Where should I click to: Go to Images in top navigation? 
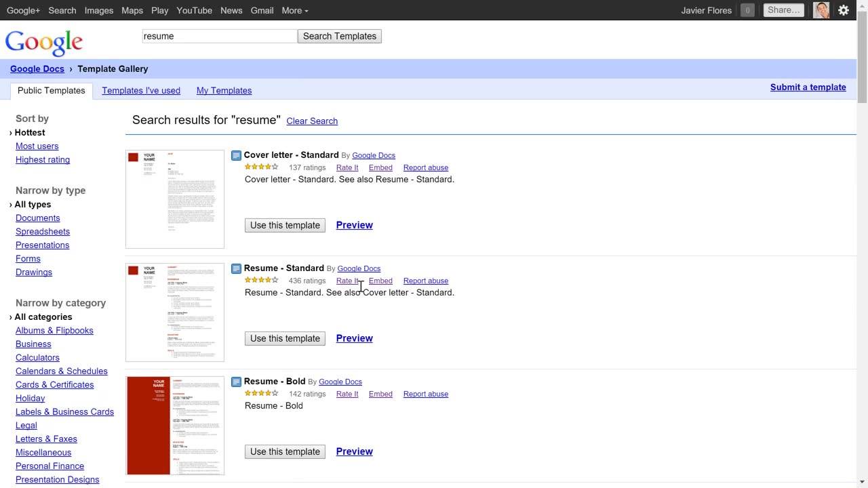[99, 10]
